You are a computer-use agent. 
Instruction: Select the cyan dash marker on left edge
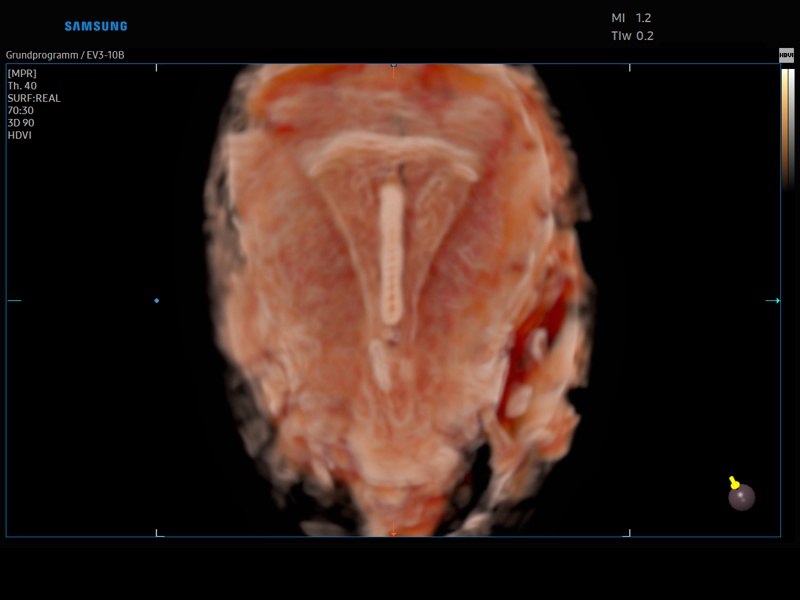click(x=14, y=300)
